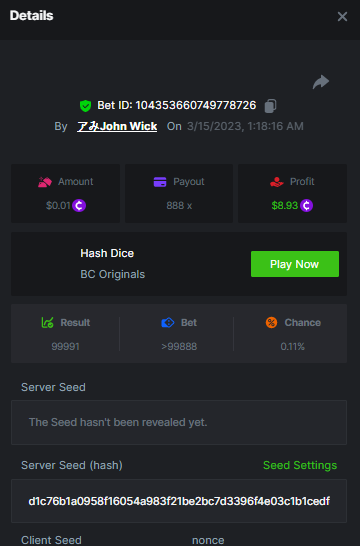This screenshot has width=360, height=546.
Task: Open the John Wick user profile link
Action: tap(117, 126)
